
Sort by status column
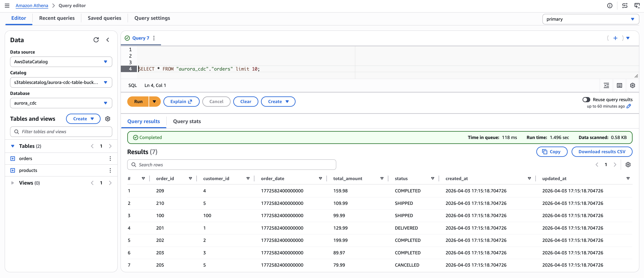click(x=432, y=178)
